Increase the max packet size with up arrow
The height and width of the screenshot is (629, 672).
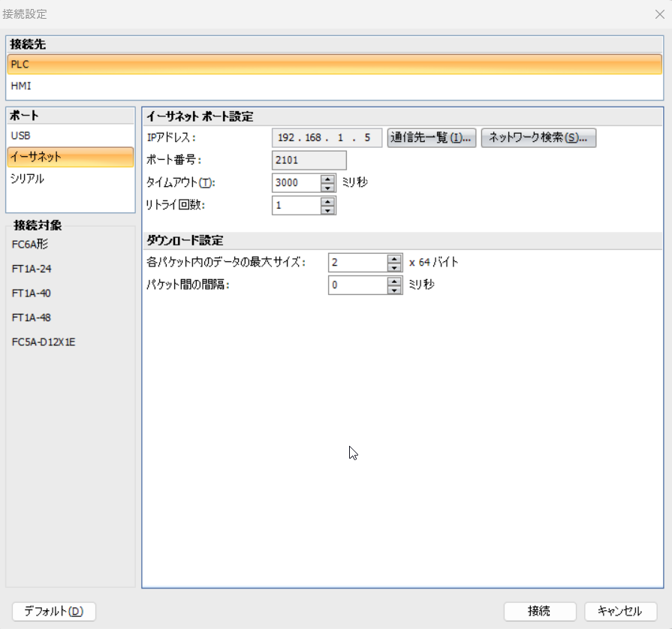(394, 258)
